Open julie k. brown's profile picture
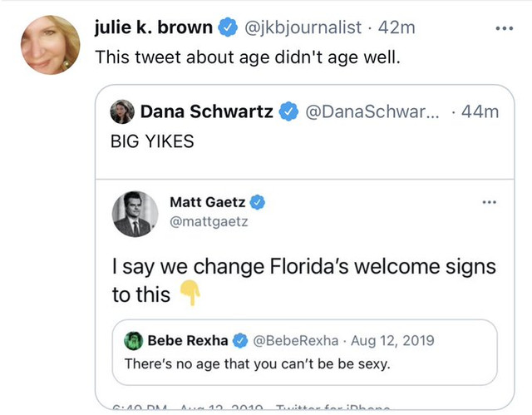532x415 pixels. (50, 45)
